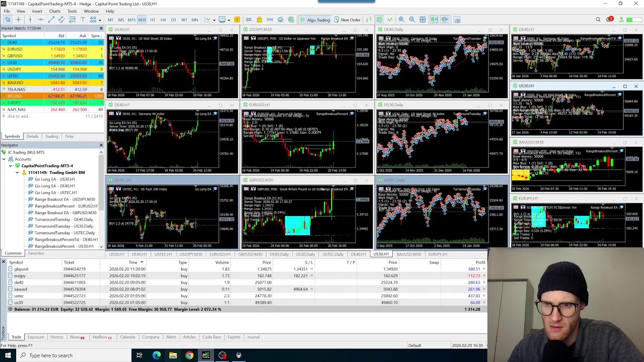Select H4 timeframe

coord(163,20)
